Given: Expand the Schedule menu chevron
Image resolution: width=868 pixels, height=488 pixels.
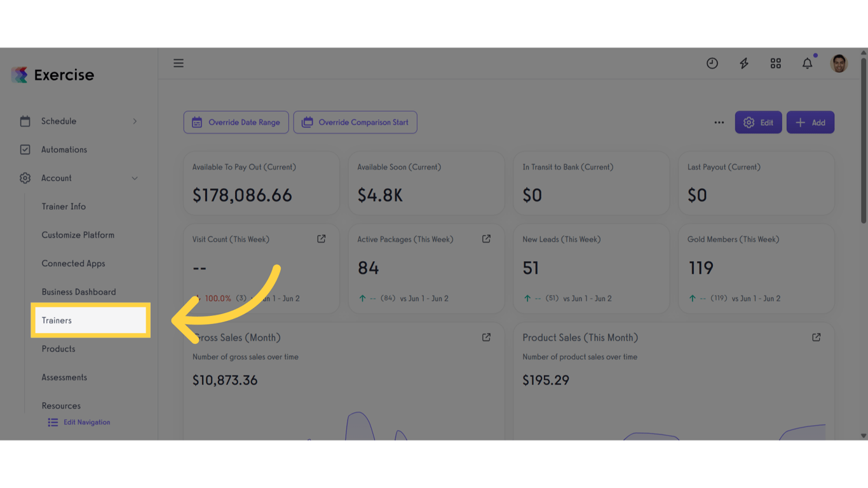Looking at the screenshot, I should point(135,121).
